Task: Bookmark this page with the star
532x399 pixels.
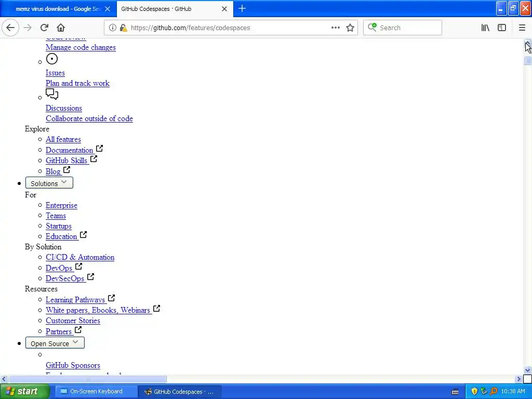Action: tap(350, 28)
